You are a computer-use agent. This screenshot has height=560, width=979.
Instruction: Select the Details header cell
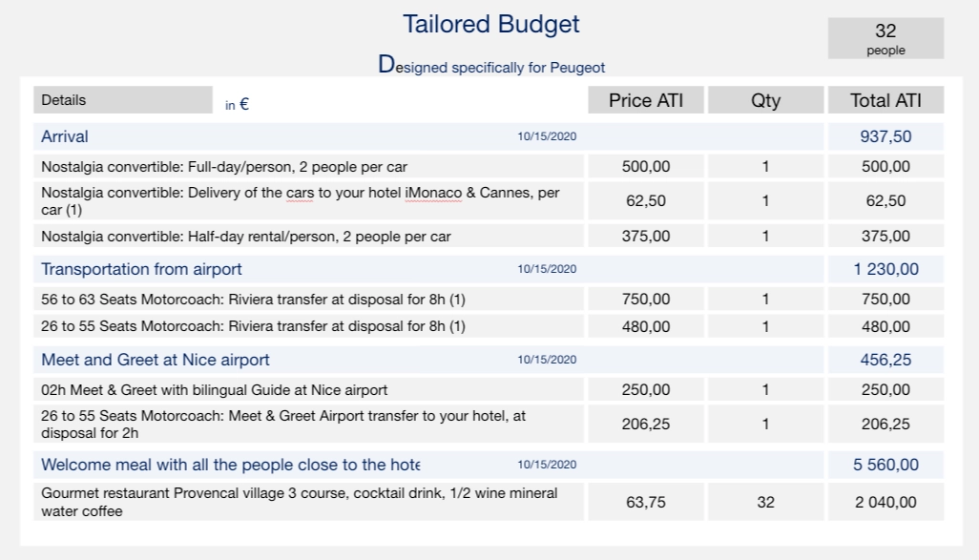pos(122,100)
